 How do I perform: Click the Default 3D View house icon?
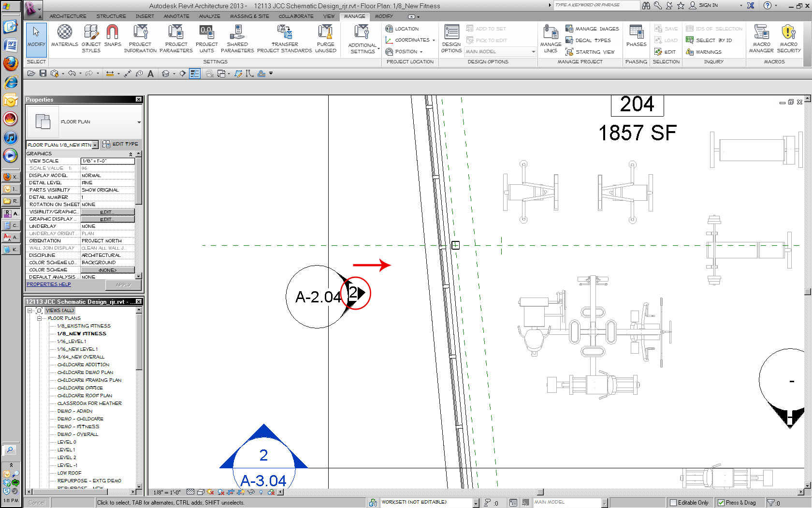point(165,74)
